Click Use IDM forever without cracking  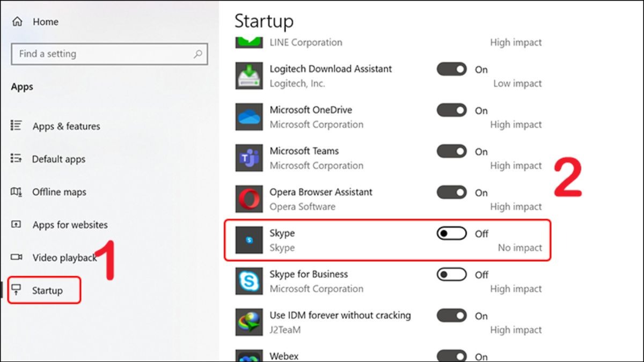tap(340, 315)
